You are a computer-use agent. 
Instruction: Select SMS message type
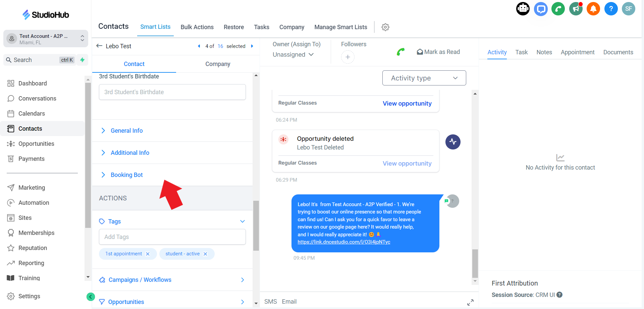pos(270,302)
